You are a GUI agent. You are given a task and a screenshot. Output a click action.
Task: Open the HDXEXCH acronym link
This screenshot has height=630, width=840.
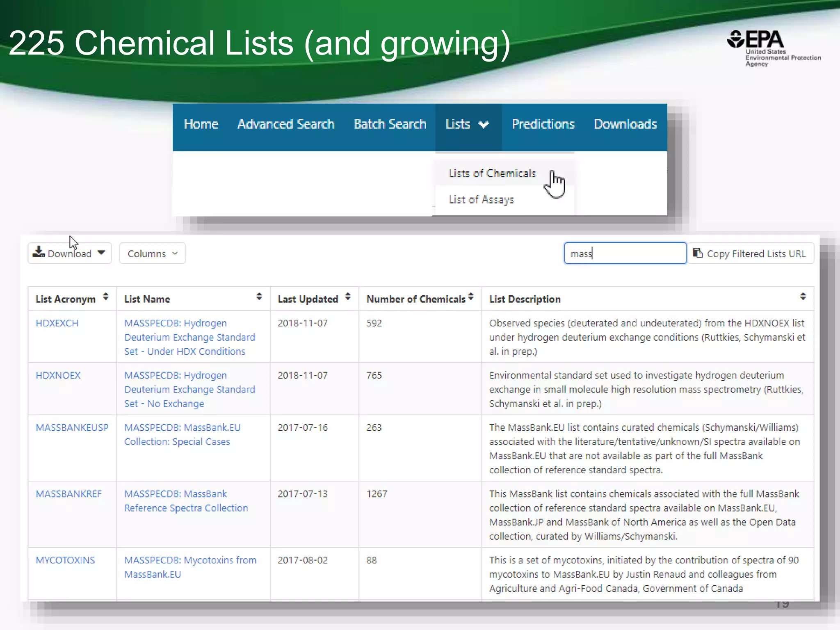pyautogui.click(x=57, y=323)
